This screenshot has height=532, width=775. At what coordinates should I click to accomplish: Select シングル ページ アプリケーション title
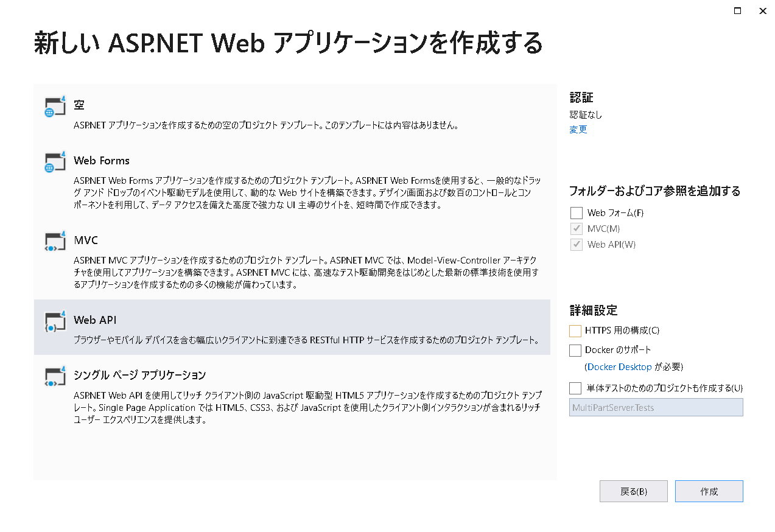tap(140, 374)
